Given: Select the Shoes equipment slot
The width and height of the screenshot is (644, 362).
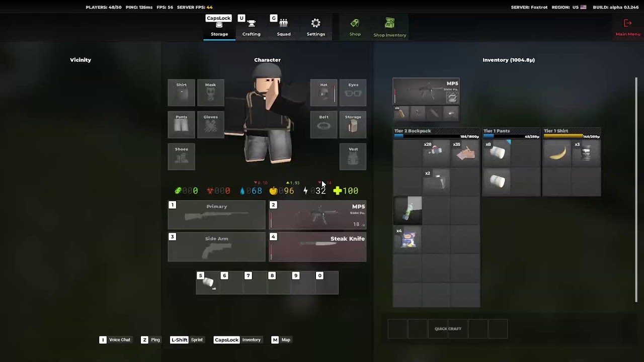Looking at the screenshot, I should point(181,157).
